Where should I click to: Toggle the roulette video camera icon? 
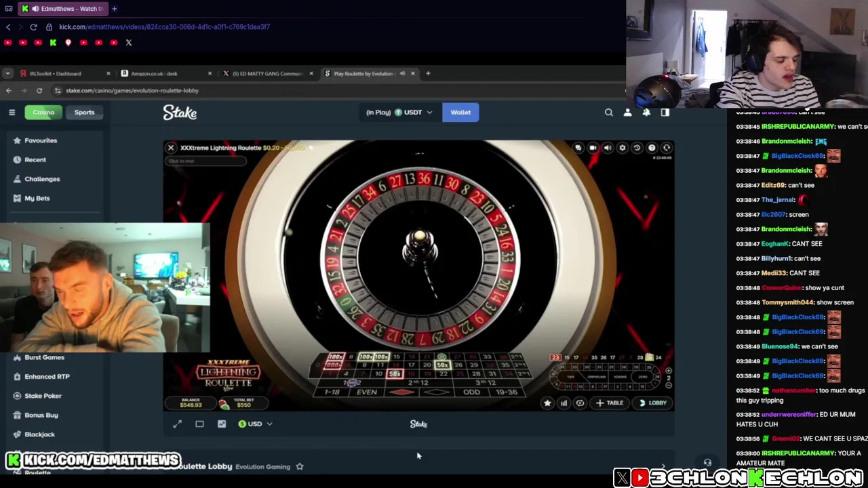coord(593,148)
